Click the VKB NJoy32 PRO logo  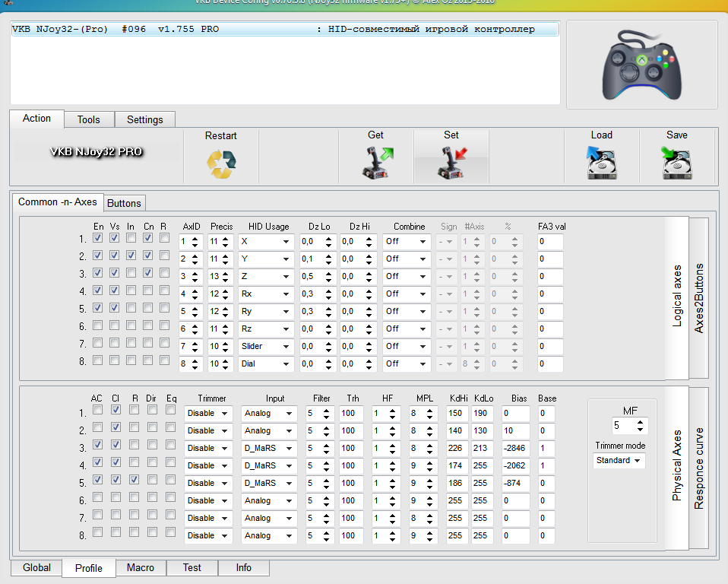click(96, 152)
